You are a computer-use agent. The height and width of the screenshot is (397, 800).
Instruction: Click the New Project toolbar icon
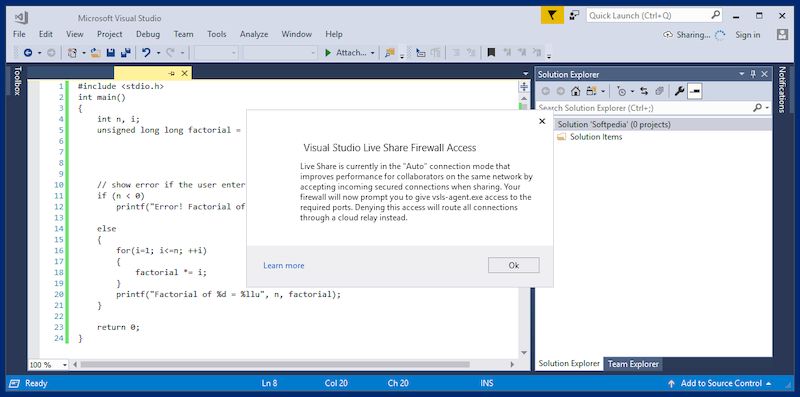point(72,53)
